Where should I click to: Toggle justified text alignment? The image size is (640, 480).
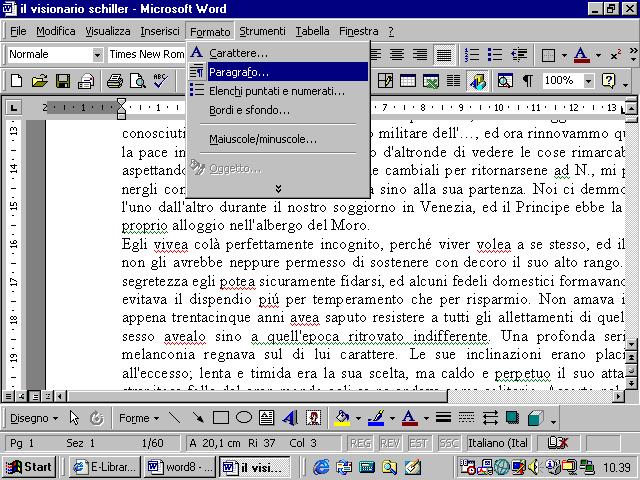pyautogui.click(x=443, y=54)
